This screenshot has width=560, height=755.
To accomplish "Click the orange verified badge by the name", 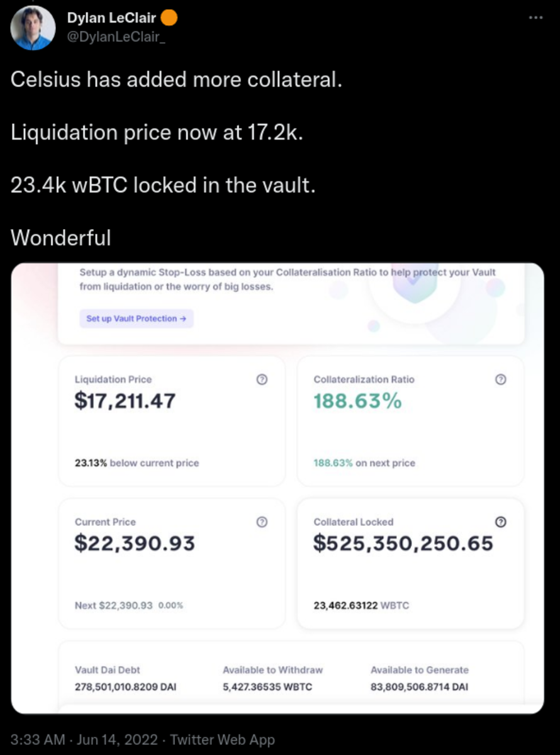I will click(170, 18).
